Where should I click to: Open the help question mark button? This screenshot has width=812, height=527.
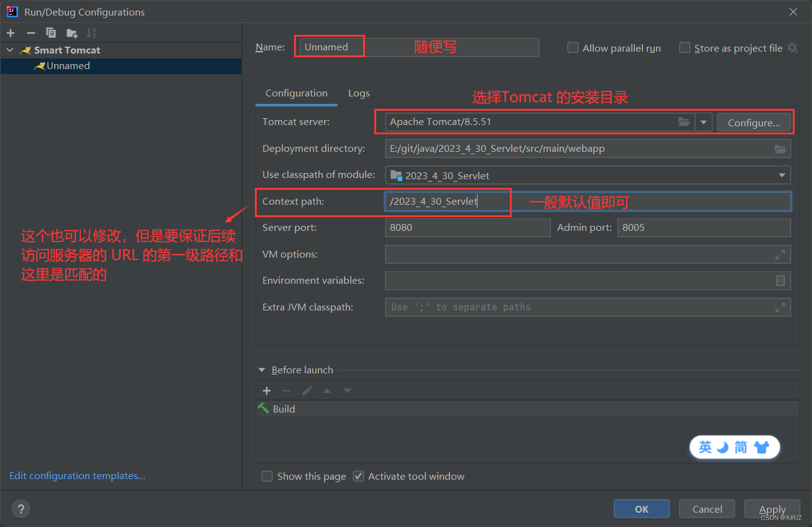pos(21,509)
